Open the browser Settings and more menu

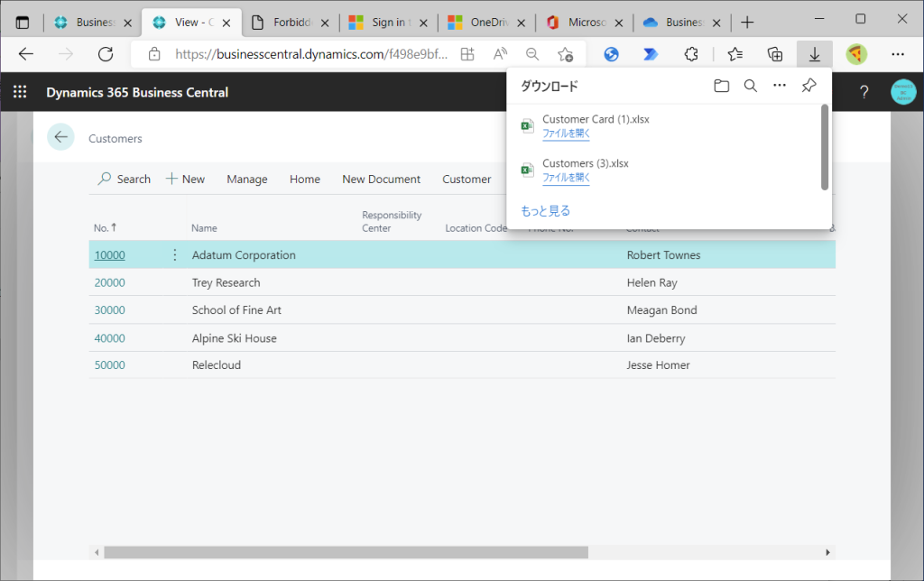898,54
